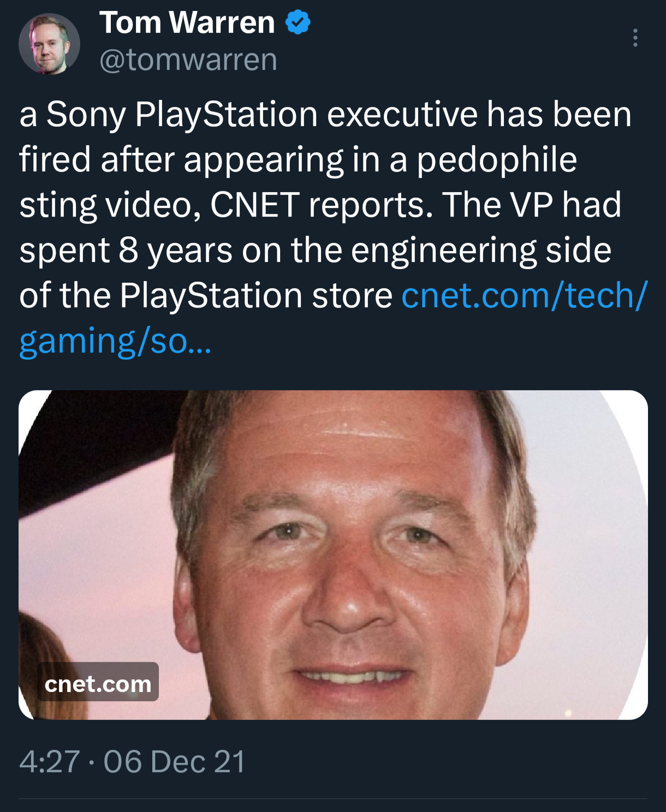
Task: Click the "fired after appearing" tweet text
Action: [x=180, y=160]
